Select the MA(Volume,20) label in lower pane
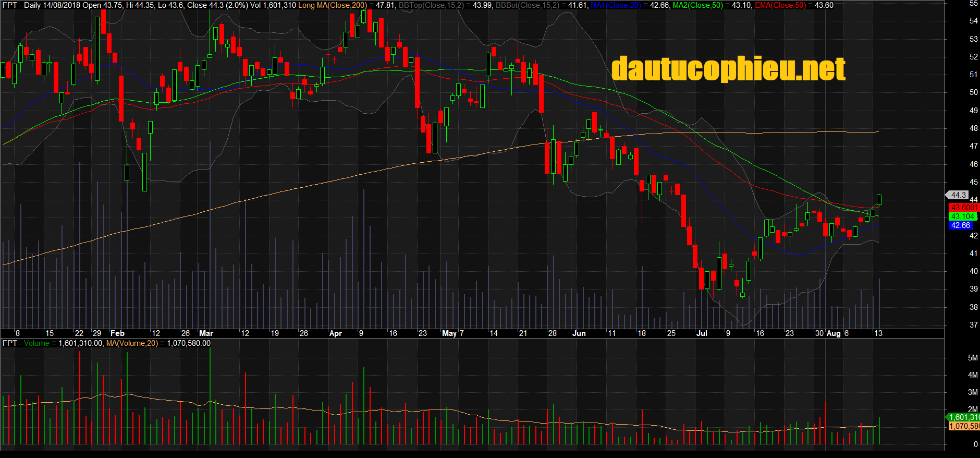The width and height of the screenshot is (980, 458). [132, 343]
